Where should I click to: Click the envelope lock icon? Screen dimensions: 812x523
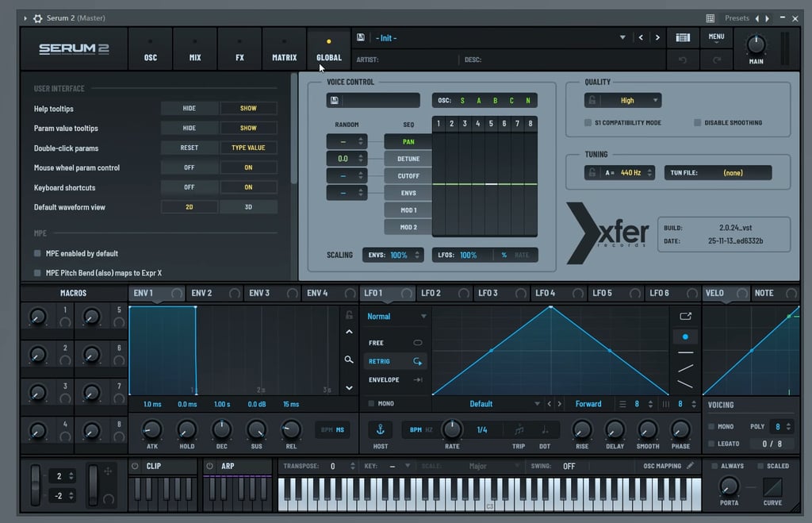[x=349, y=314]
